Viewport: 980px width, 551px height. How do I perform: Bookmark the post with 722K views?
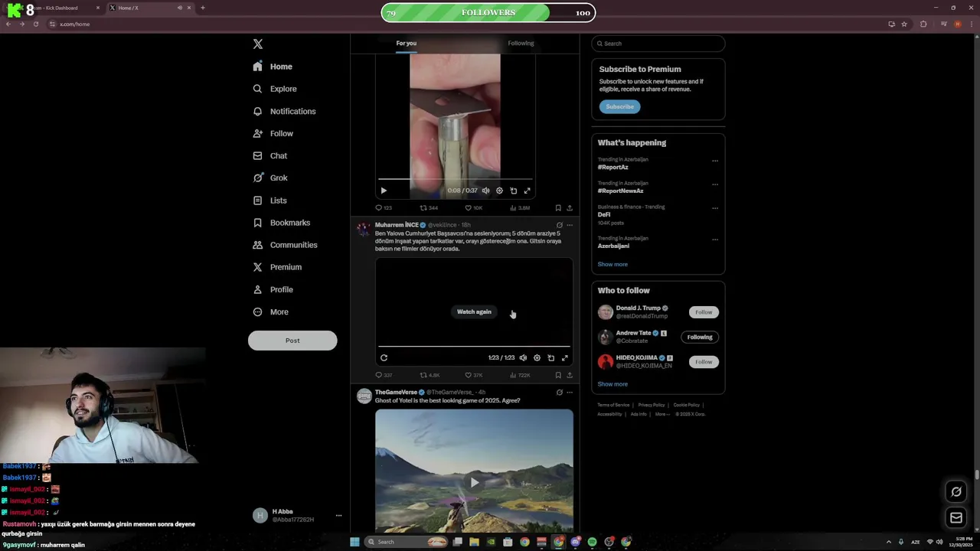(x=558, y=375)
